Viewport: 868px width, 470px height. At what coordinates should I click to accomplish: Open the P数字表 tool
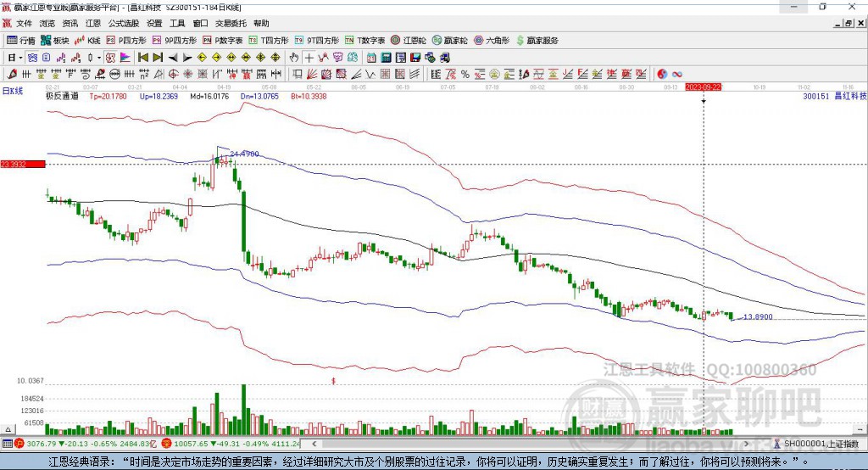point(223,41)
